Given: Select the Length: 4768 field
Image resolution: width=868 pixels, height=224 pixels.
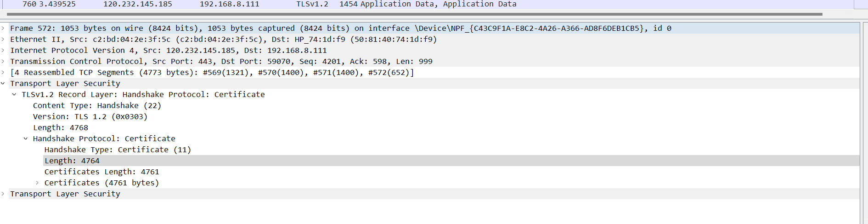Looking at the screenshot, I should (60, 128).
